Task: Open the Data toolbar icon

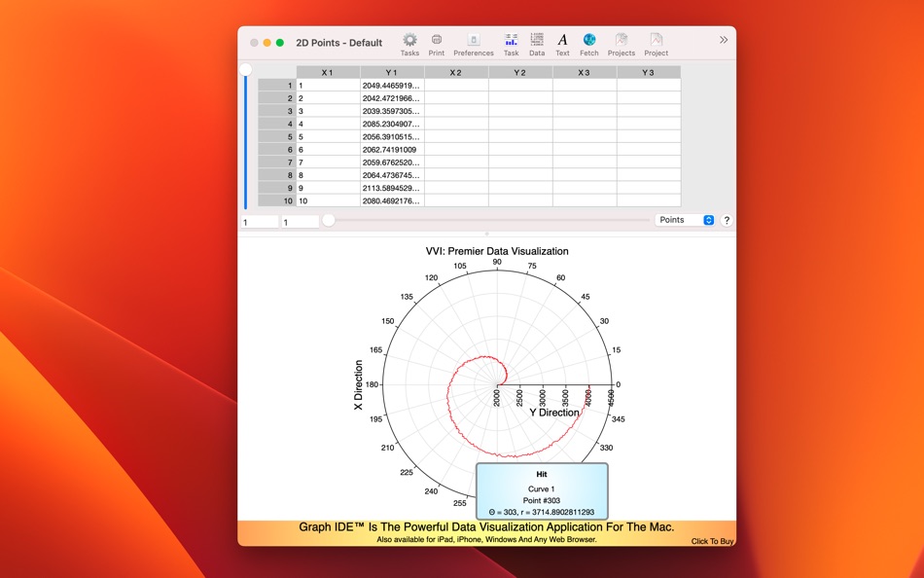Action: coord(537,40)
